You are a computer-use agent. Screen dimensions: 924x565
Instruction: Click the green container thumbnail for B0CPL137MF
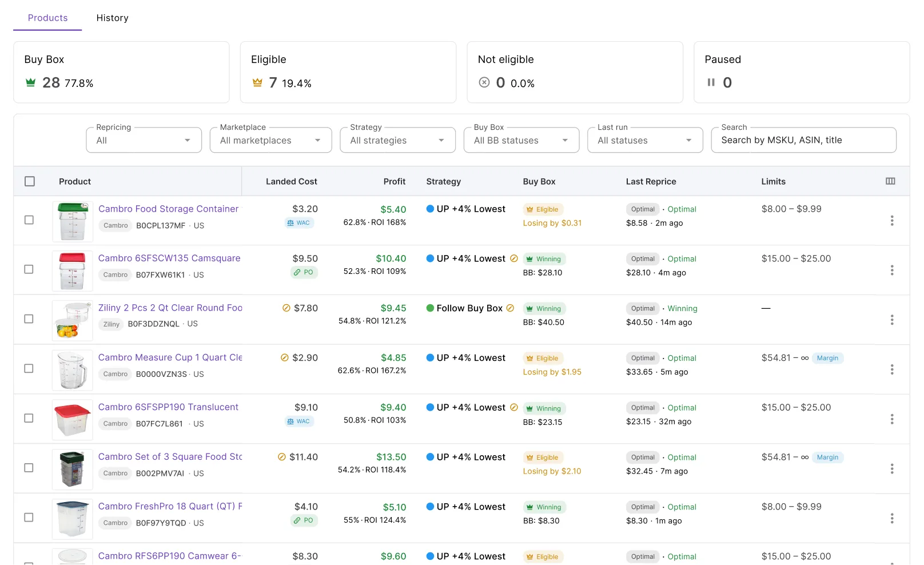(73, 221)
